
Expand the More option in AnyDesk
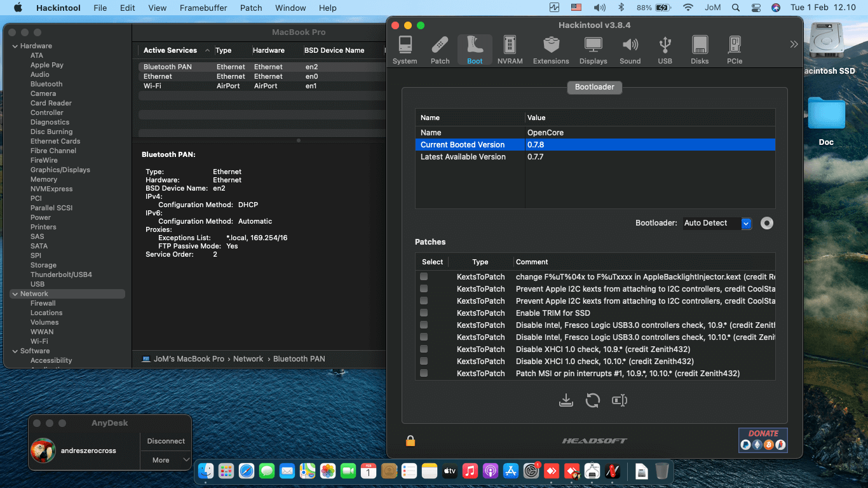[165, 460]
